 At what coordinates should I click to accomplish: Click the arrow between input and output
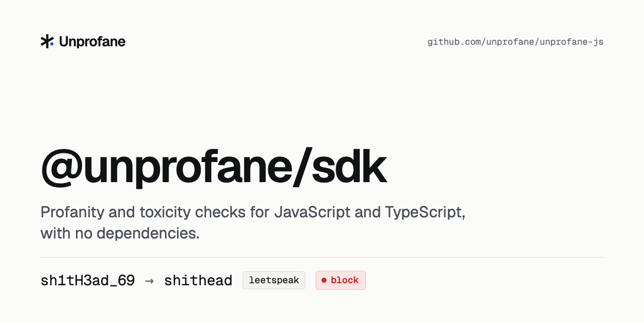149,281
